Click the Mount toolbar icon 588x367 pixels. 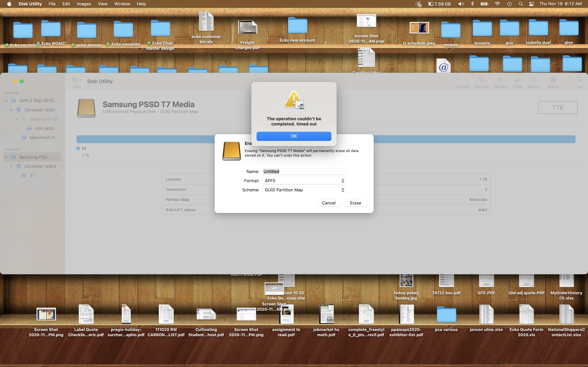[553, 80]
